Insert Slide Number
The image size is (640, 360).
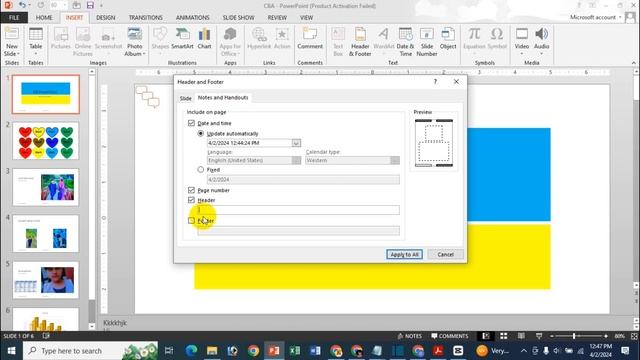point(427,42)
